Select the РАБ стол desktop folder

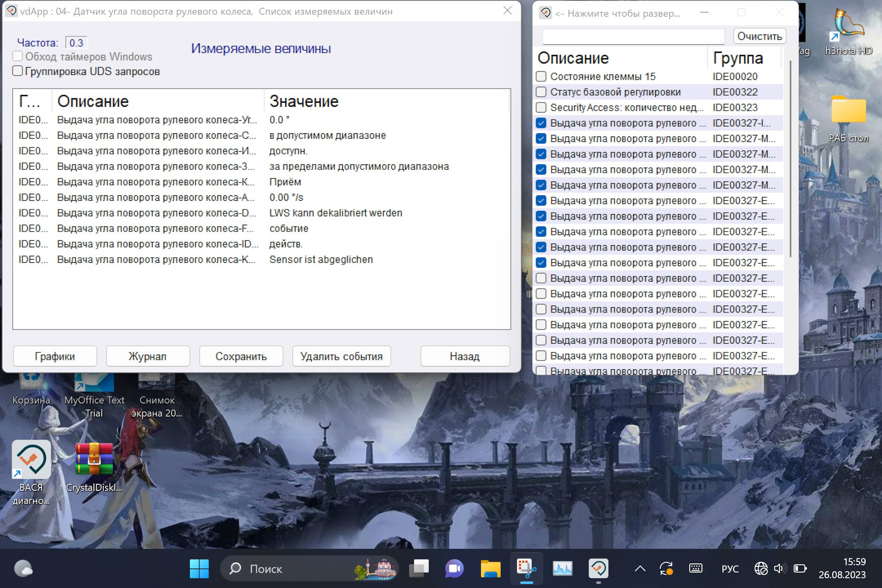[x=848, y=119]
